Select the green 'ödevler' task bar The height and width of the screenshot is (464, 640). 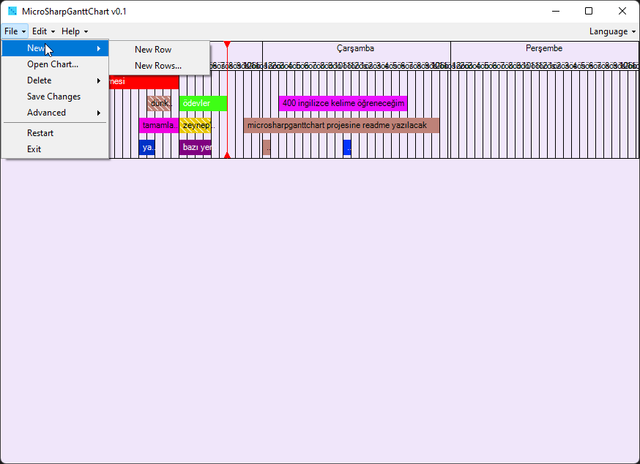click(x=203, y=103)
